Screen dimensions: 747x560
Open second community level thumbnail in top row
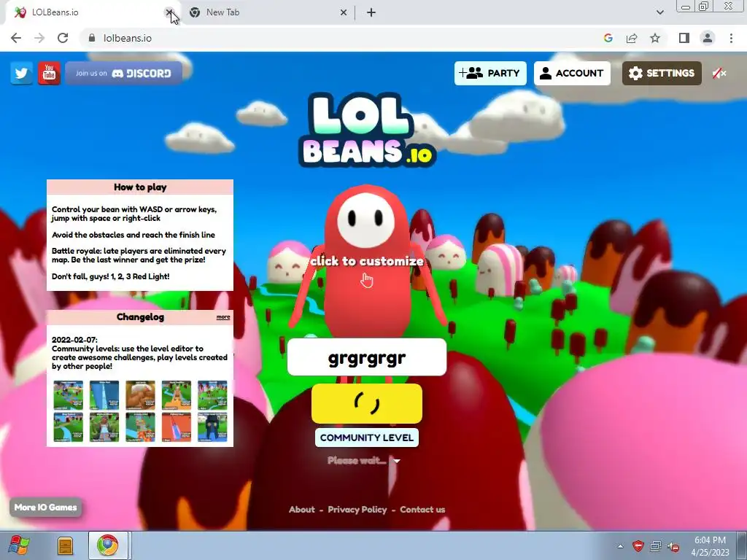104,395
